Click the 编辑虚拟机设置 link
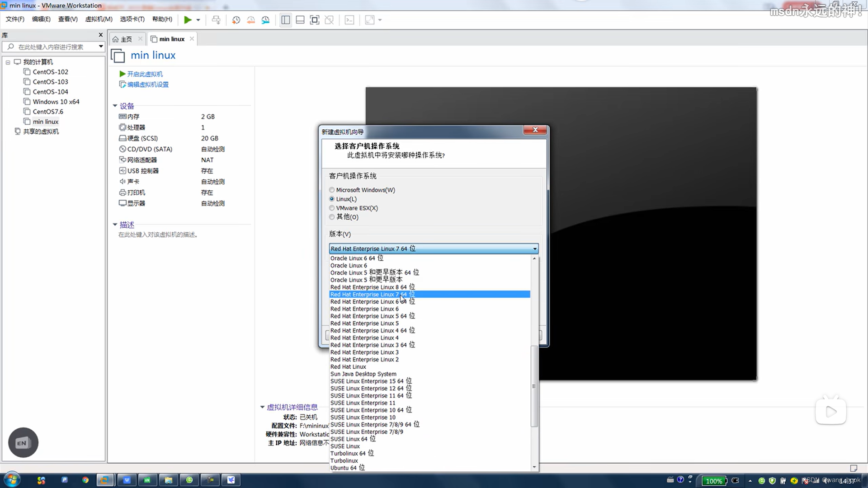 coord(148,84)
